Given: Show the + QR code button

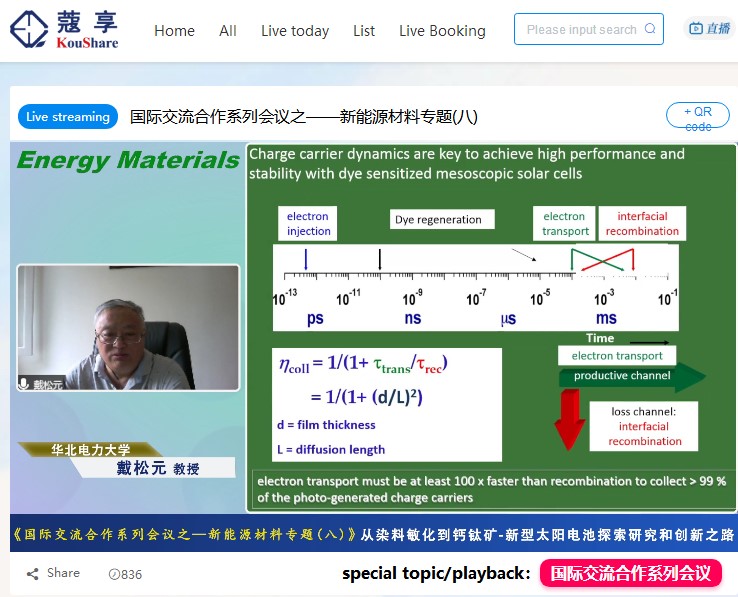Looking at the screenshot, I should point(698,116).
